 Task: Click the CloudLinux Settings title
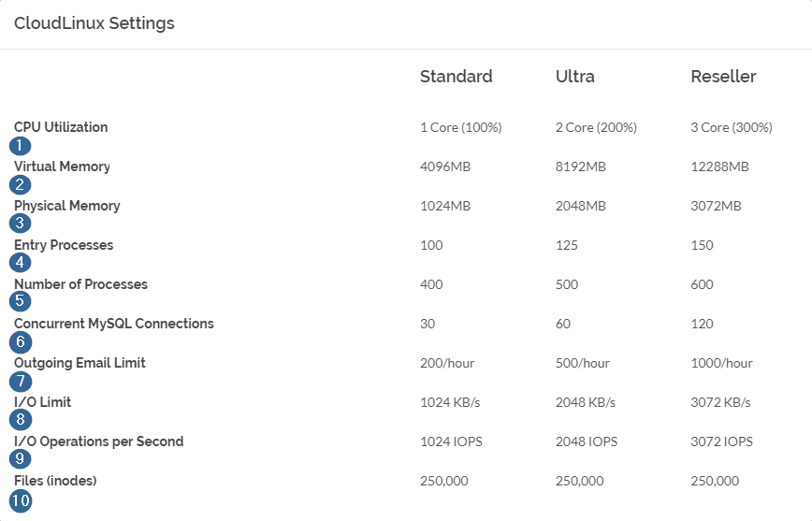pyautogui.click(x=94, y=23)
